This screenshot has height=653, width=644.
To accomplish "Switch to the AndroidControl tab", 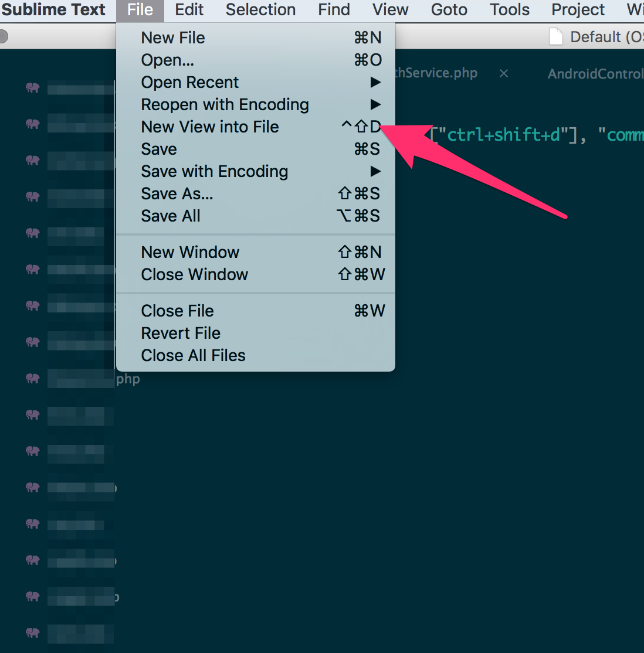I will click(x=596, y=74).
